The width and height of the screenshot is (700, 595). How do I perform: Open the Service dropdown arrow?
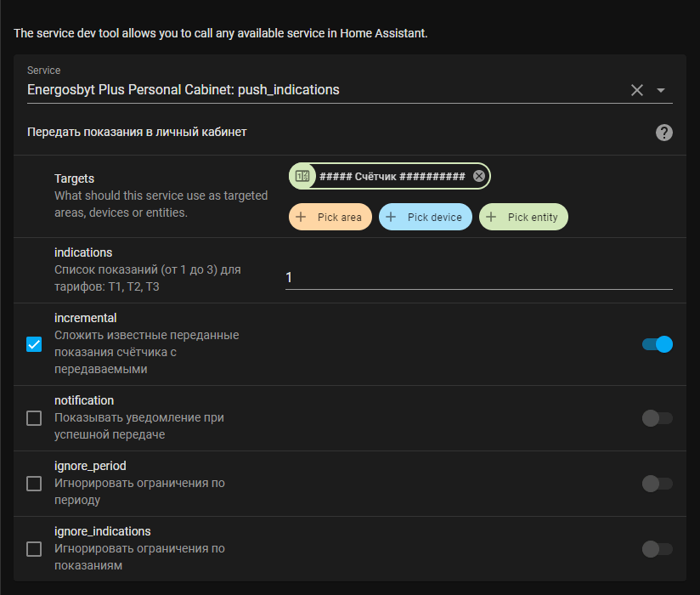661,90
